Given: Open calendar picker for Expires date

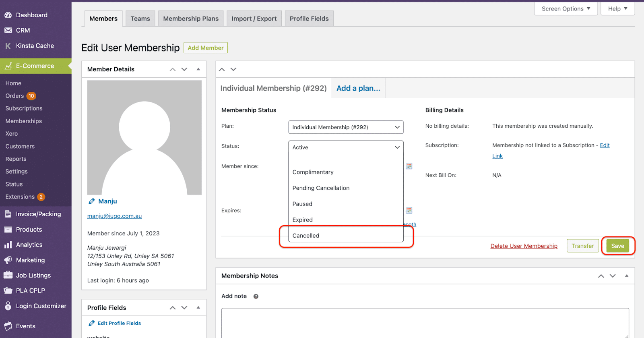Looking at the screenshot, I should [409, 210].
